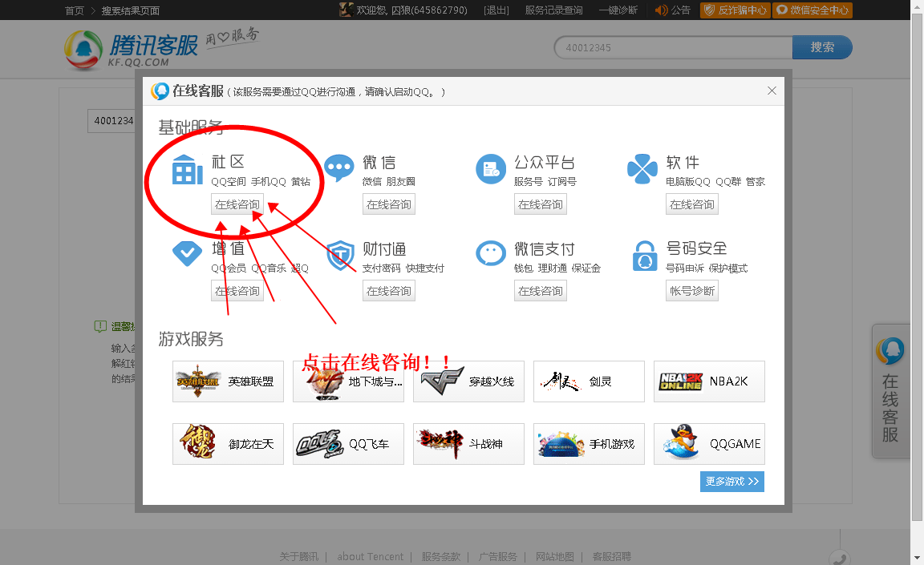Image resolution: width=924 pixels, height=565 pixels.
Task: Open 御龙在天 game service tile
Action: tap(228, 444)
